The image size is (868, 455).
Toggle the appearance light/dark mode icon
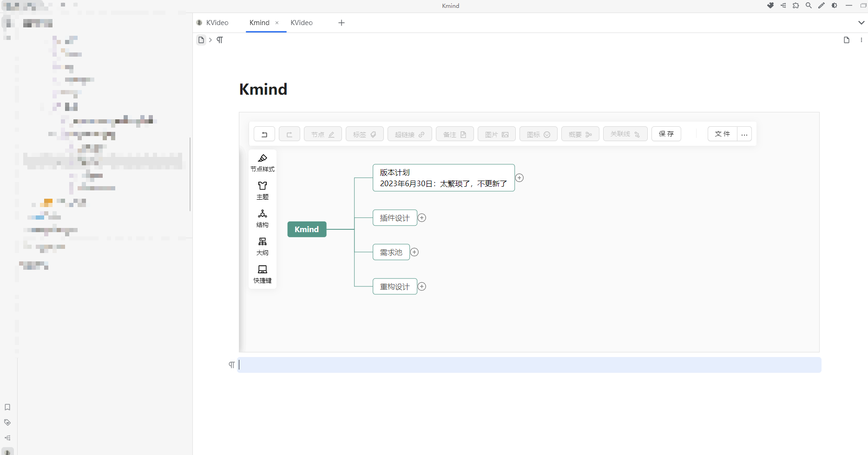click(835, 6)
